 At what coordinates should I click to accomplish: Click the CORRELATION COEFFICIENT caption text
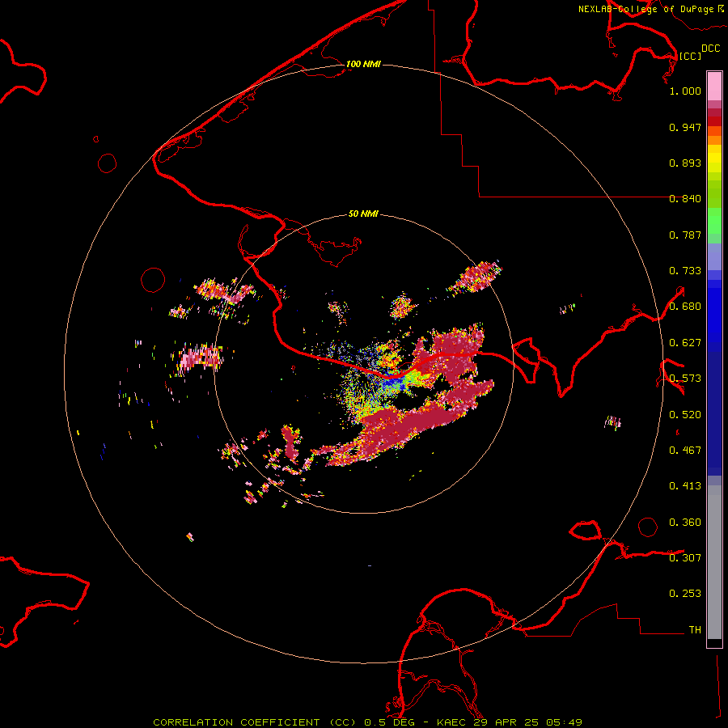tap(237, 722)
